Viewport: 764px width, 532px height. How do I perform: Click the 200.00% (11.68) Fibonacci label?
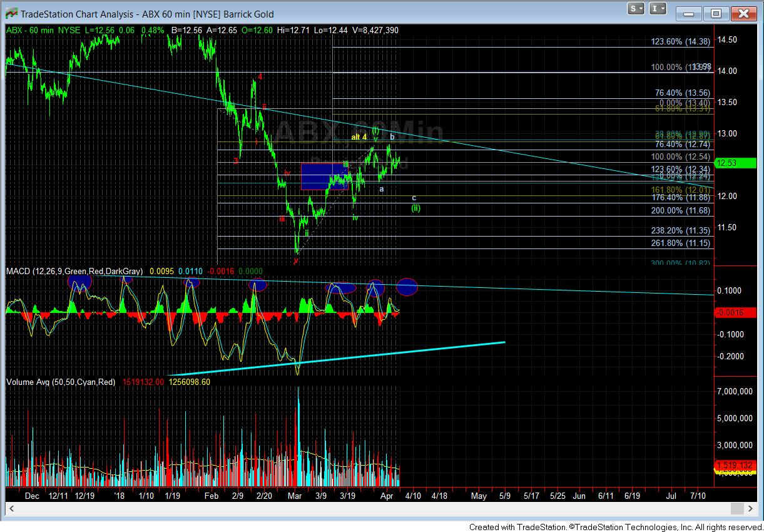coord(681,210)
